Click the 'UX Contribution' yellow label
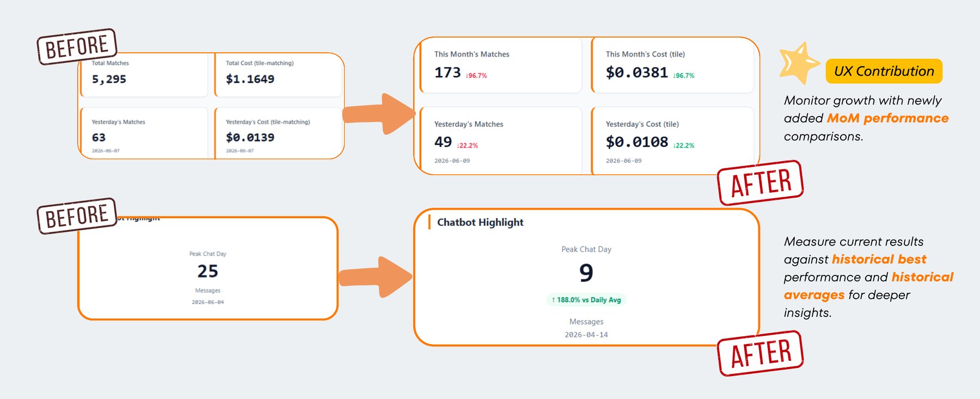This screenshot has height=399, width=980. click(x=884, y=71)
